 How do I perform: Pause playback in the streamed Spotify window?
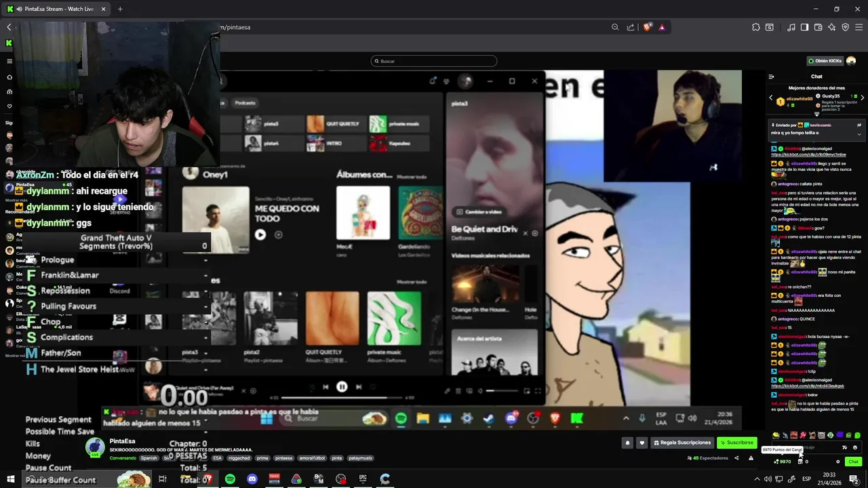pyautogui.click(x=342, y=387)
